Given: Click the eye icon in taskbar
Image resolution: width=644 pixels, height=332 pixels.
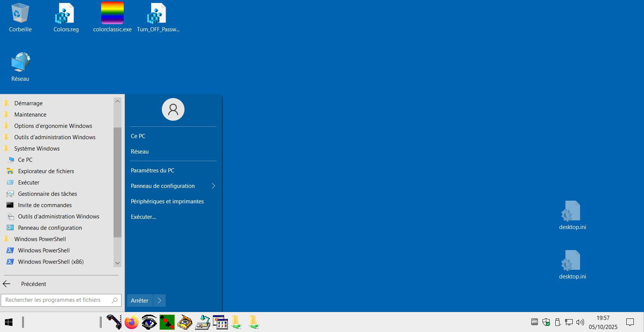Looking at the screenshot, I should [x=149, y=323].
